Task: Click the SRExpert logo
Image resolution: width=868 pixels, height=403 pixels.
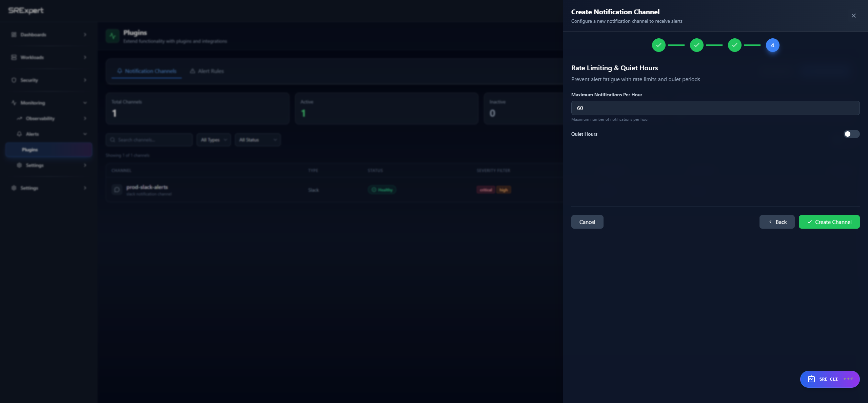Action: point(25,11)
